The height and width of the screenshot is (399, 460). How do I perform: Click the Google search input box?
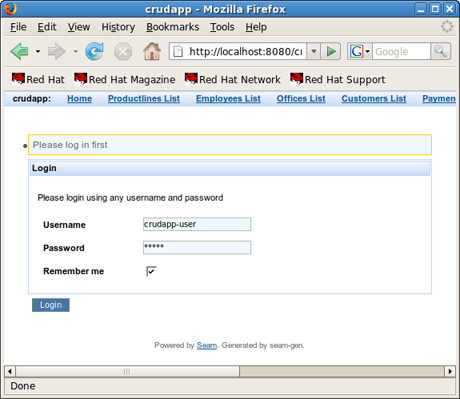tap(401, 51)
